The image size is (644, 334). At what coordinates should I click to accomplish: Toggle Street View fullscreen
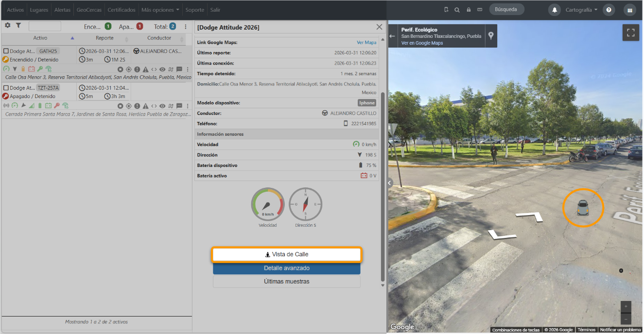coord(631,33)
